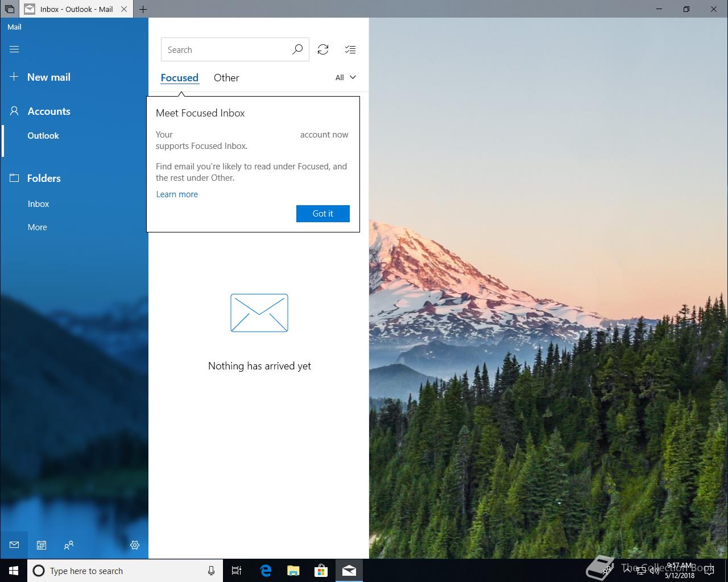Restore down the Mail window
This screenshot has width=728, height=582.
[686, 9]
